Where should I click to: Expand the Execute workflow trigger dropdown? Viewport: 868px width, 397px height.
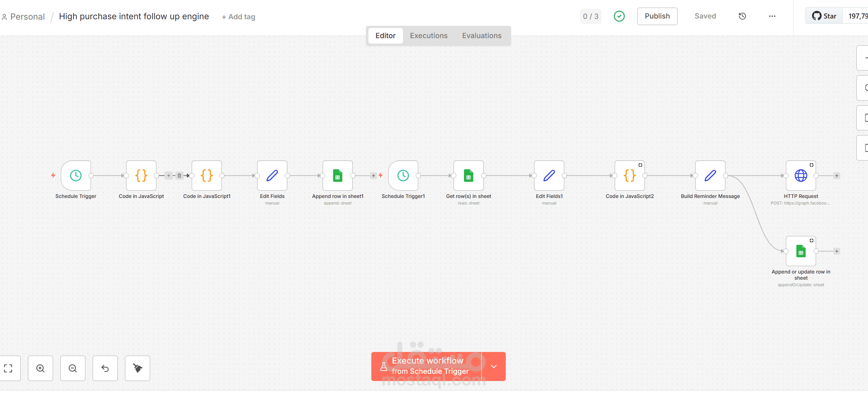click(494, 366)
